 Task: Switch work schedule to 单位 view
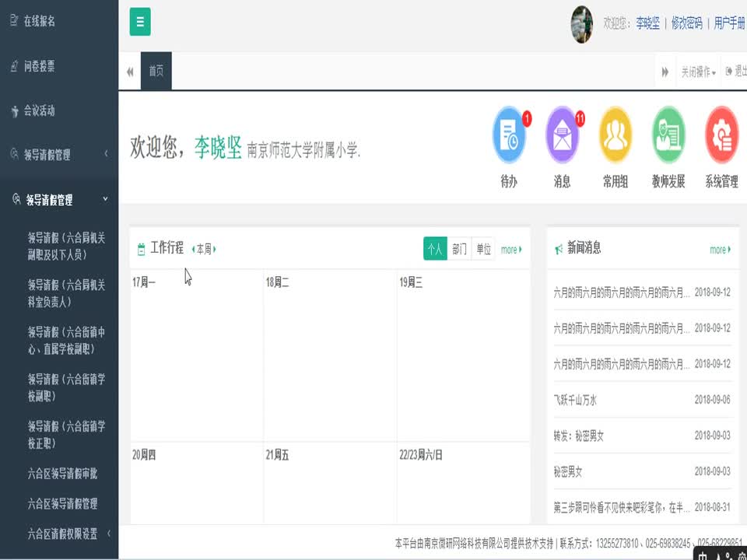coord(483,249)
